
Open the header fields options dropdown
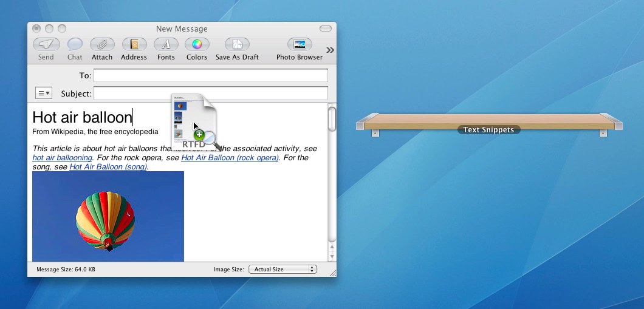tap(44, 93)
